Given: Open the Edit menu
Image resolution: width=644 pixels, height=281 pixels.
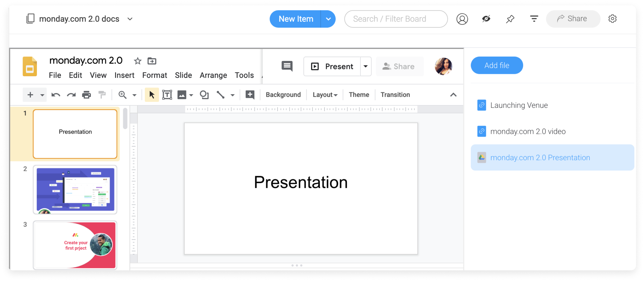Looking at the screenshot, I should (x=76, y=75).
